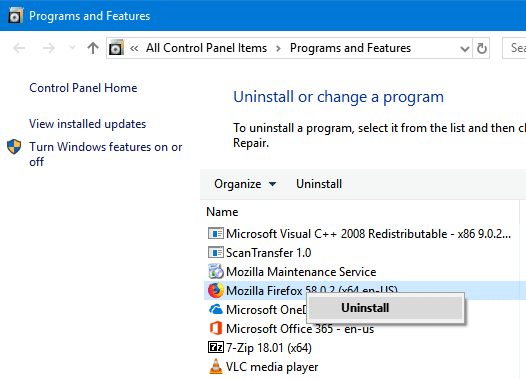Click the OneDrive cloud icon
This screenshot has width=526, height=379.
[215, 309]
